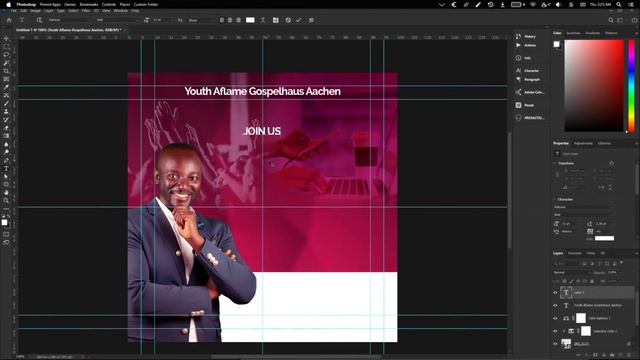
Task: Cancel current text edits
Action: [288, 20]
